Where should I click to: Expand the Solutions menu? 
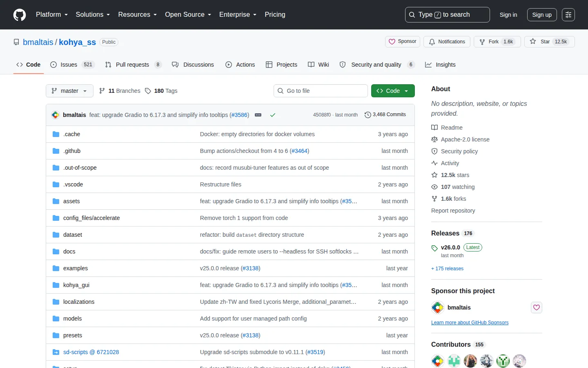(x=93, y=15)
